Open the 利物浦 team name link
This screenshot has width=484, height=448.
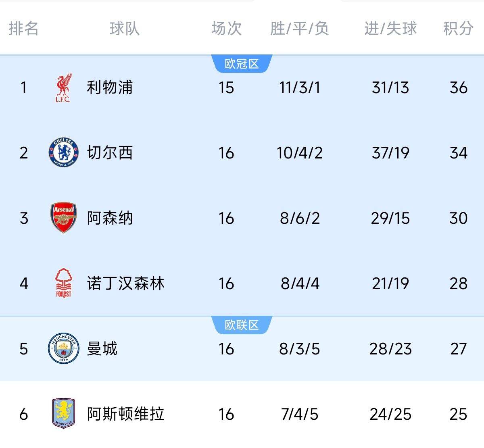click(110, 88)
